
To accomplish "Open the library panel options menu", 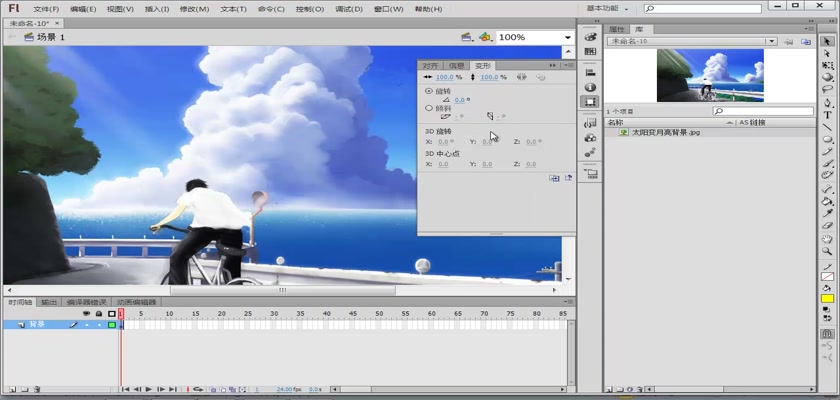I will (x=809, y=29).
